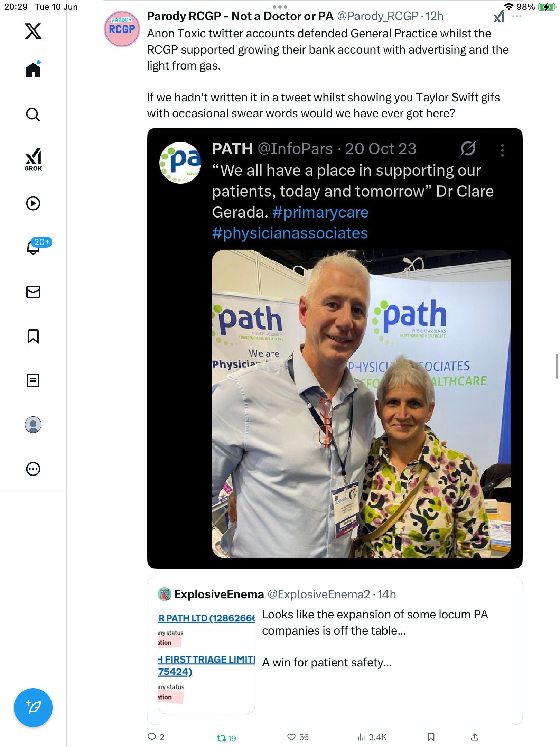Compose a new post button
The width and height of the screenshot is (560, 747).
tap(33, 708)
